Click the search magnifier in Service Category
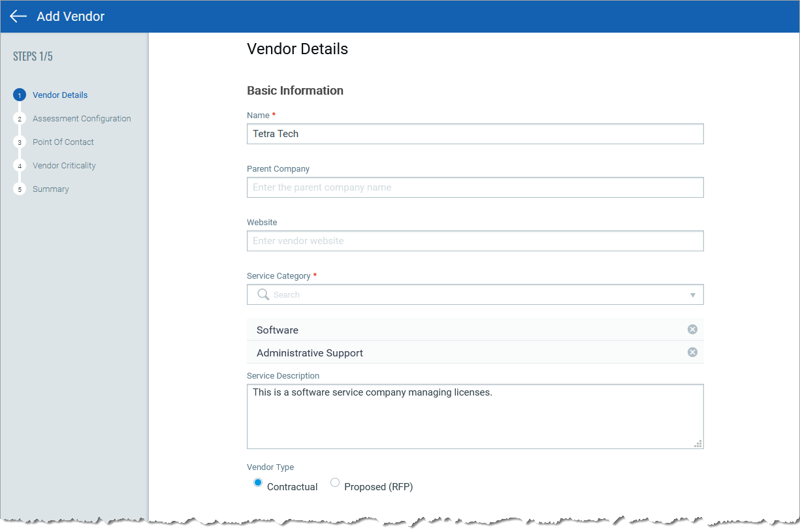 pos(263,294)
